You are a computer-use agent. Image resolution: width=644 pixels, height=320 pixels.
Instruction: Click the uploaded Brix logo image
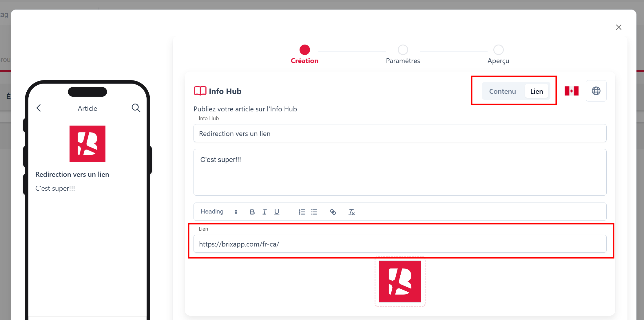point(400,282)
